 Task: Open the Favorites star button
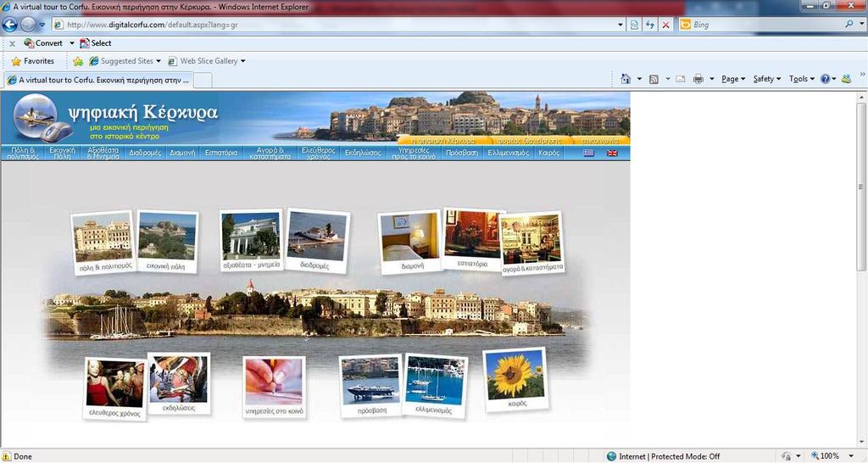pos(33,61)
